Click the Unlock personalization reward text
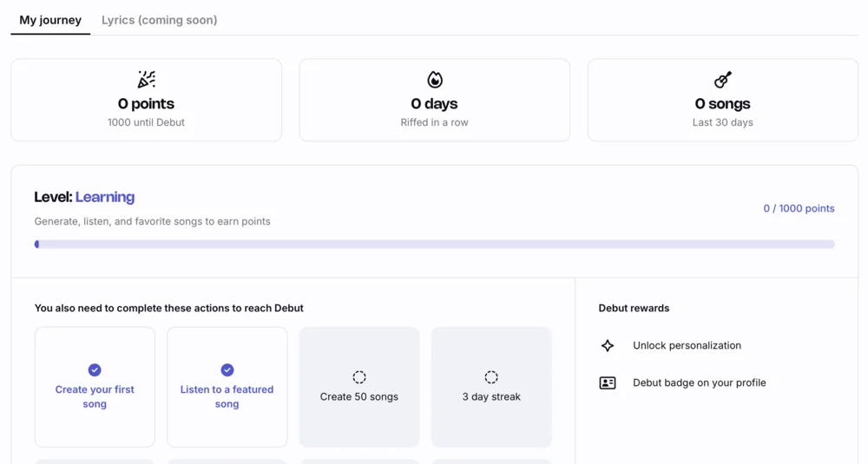Viewport: 868px width, 464px height. click(687, 345)
